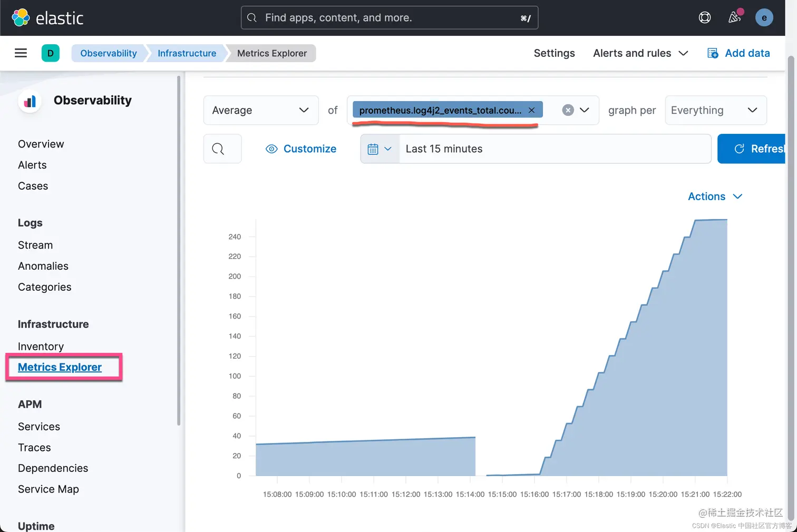Click the Metrics Explorer breadcrumb
The height and width of the screenshot is (532, 797).
[271, 53]
